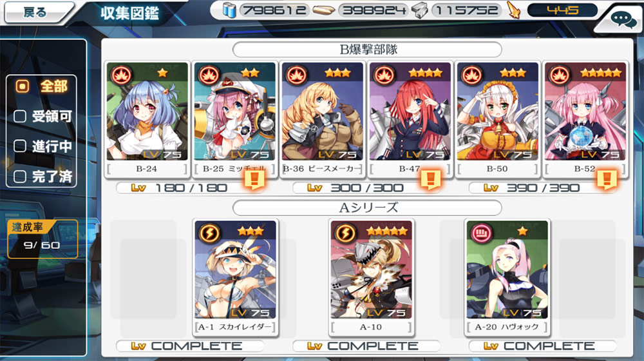Click the Lv 300 / 300 progress bar
The image size is (644, 361).
[366, 188]
